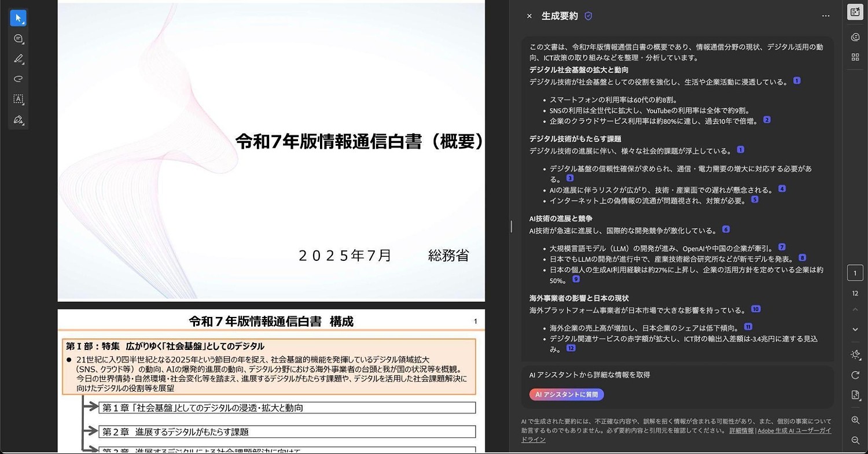868x454 pixels.
Task: Click the AI アシスタントに質問 button
Action: click(566, 394)
